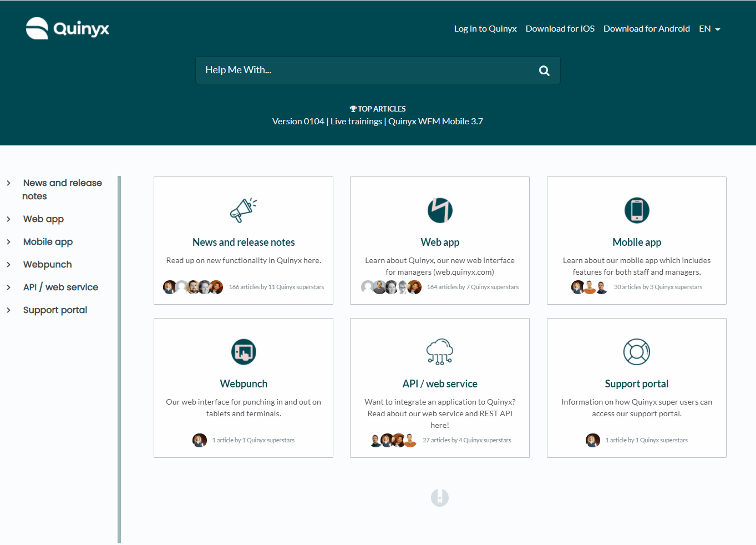Click author avatars on News and release notes card
This screenshot has width=756, height=545.
(193, 287)
